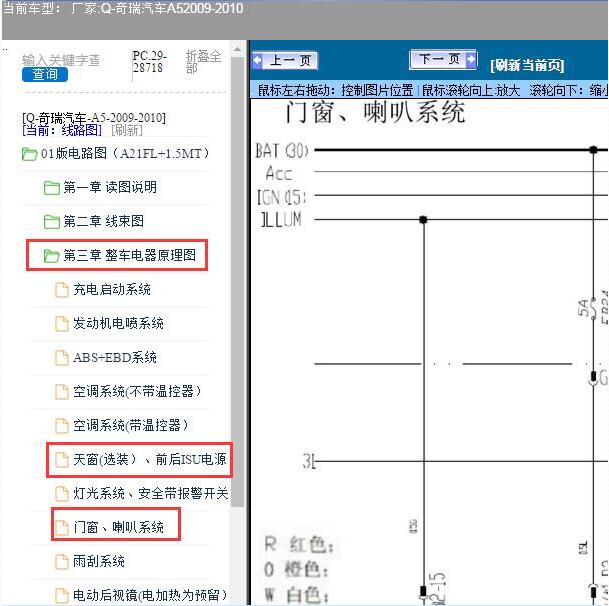The width and height of the screenshot is (609, 606).
Task: Open 雨刮系统 diagram
Action: coord(99,561)
